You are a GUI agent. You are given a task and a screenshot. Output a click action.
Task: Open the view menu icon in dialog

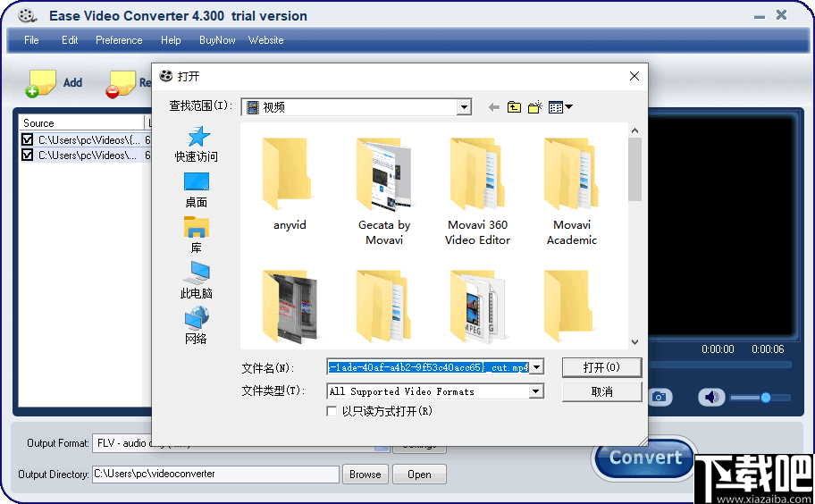tap(560, 107)
